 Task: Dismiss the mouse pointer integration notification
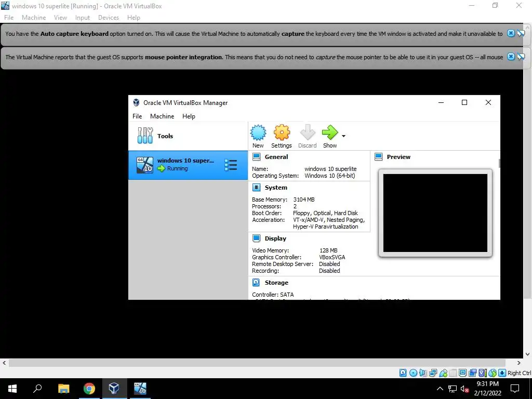(511, 57)
